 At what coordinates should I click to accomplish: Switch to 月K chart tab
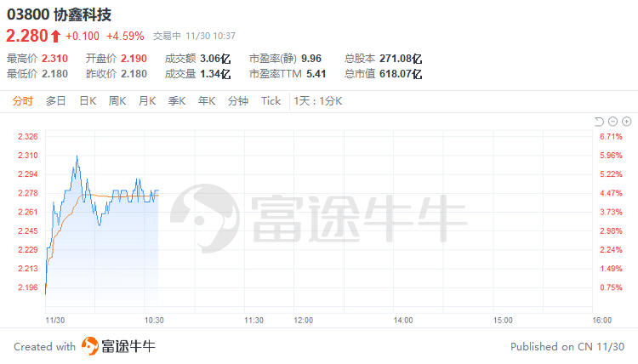pos(147,101)
